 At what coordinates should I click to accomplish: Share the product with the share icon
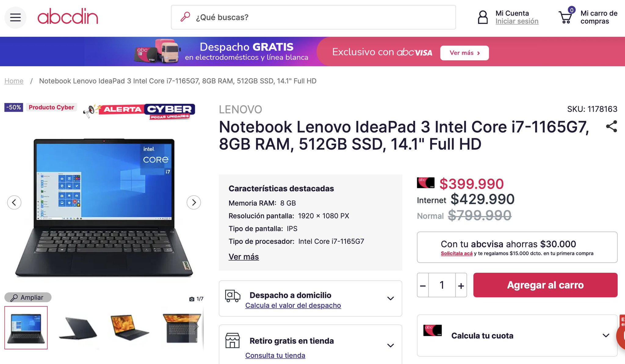pyautogui.click(x=611, y=126)
